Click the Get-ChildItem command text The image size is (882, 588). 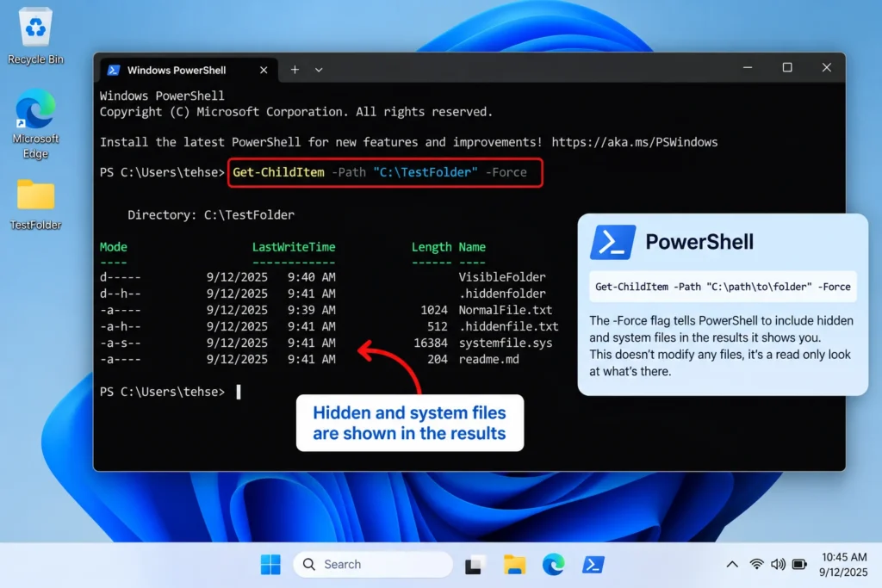(278, 172)
